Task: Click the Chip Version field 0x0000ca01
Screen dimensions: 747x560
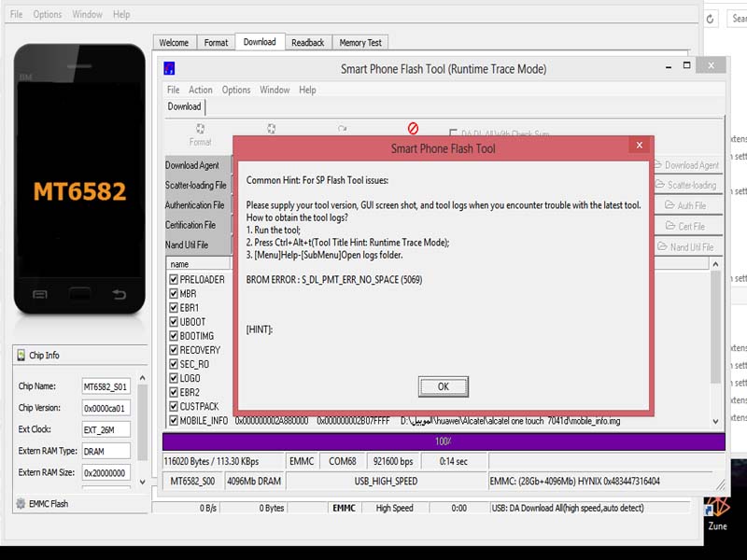Action: tap(106, 408)
